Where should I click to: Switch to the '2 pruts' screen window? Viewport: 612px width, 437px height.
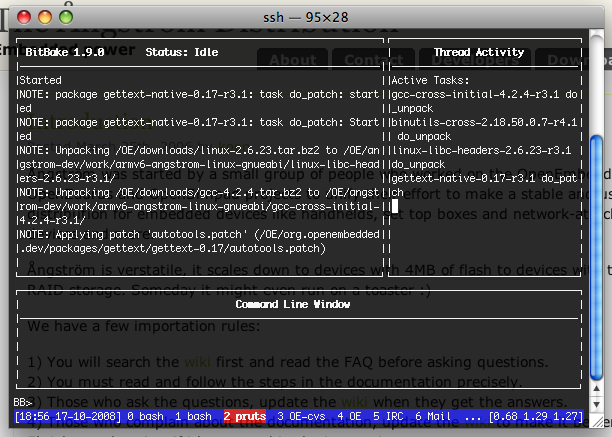(x=244, y=414)
